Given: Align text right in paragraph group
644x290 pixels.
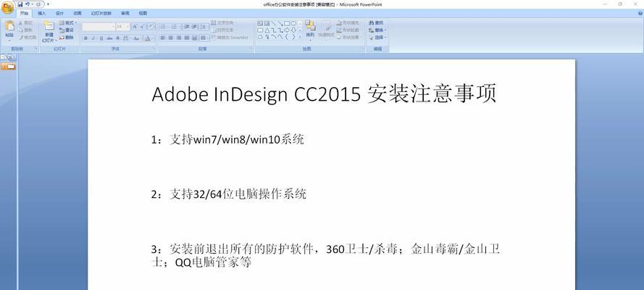Looking at the screenshot, I should (x=179, y=38).
